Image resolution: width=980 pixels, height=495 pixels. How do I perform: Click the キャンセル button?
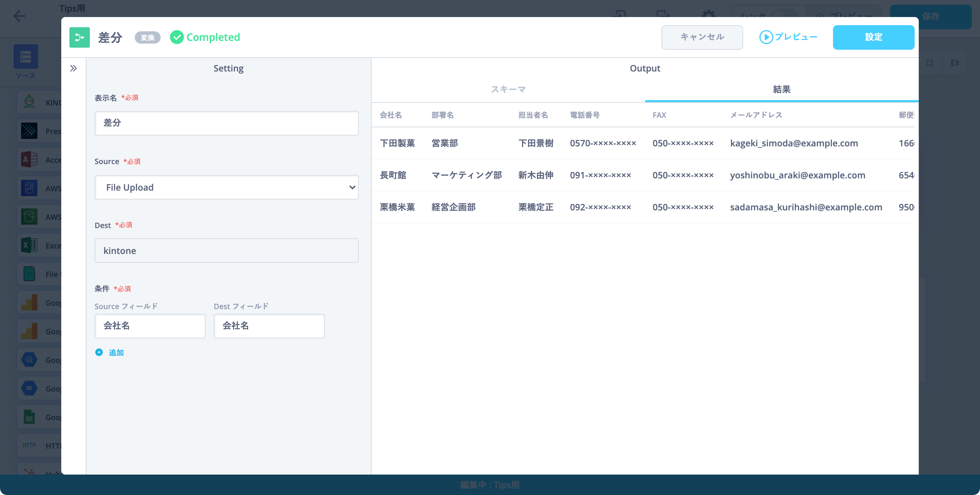point(702,37)
